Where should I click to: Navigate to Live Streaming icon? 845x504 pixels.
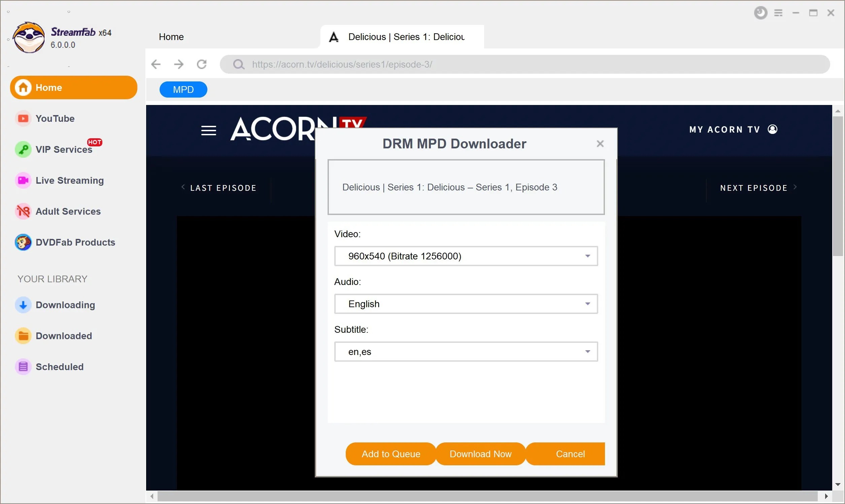click(22, 180)
